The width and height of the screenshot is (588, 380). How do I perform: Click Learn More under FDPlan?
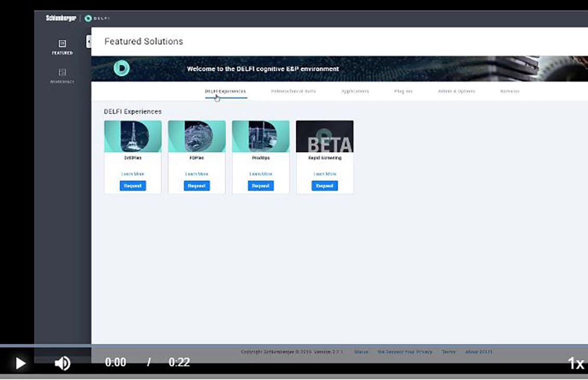(197, 174)
